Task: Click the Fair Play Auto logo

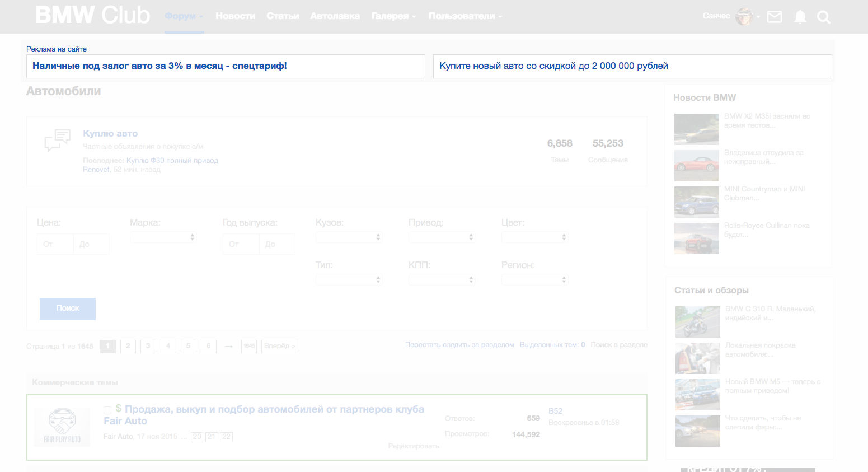Action: coord(62,426)
